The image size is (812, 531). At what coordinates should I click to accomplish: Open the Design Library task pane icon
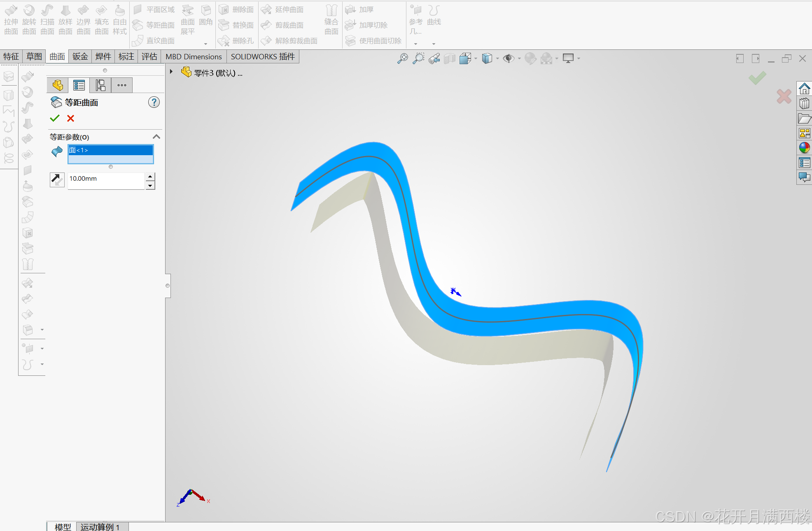[804, 103]
